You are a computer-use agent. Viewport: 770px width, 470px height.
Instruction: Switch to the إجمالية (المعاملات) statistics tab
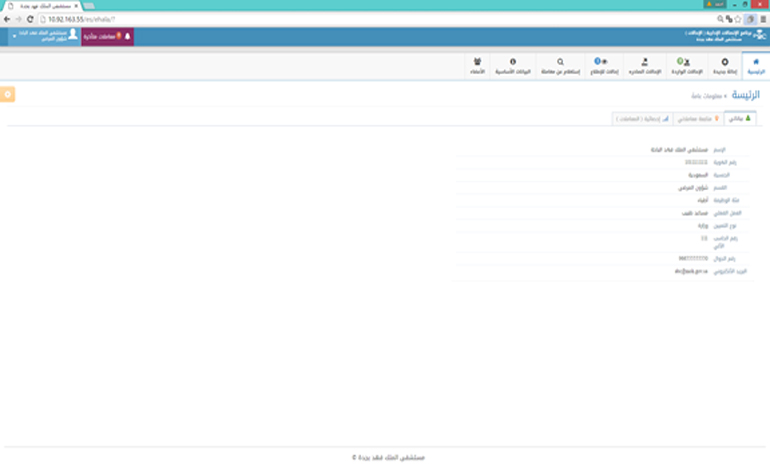click(x=641, y=118)
